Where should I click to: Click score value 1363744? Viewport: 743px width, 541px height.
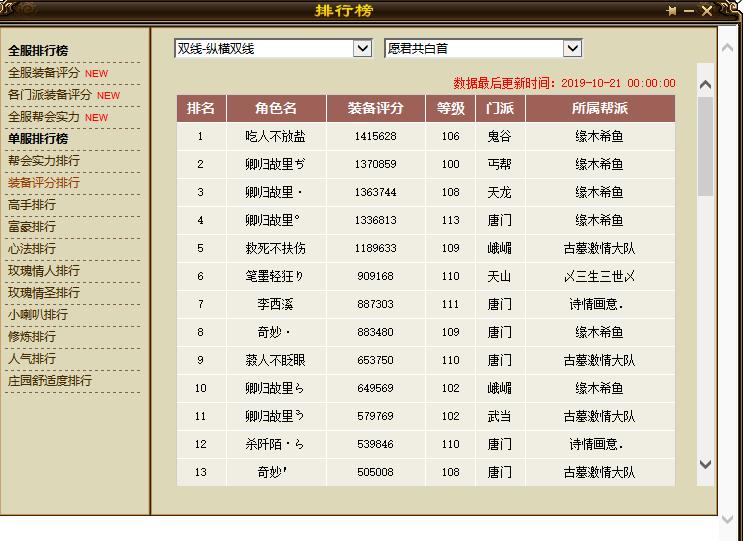375,192
